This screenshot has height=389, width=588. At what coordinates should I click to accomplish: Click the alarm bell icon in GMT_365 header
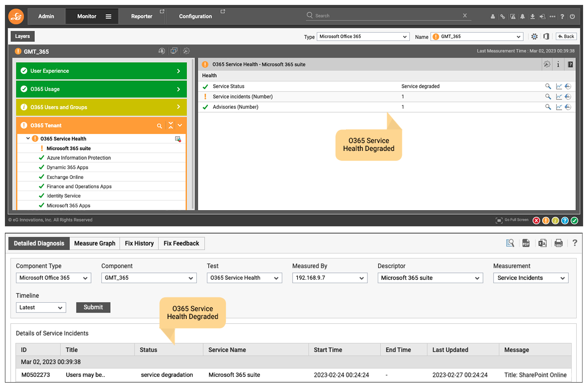162,51
